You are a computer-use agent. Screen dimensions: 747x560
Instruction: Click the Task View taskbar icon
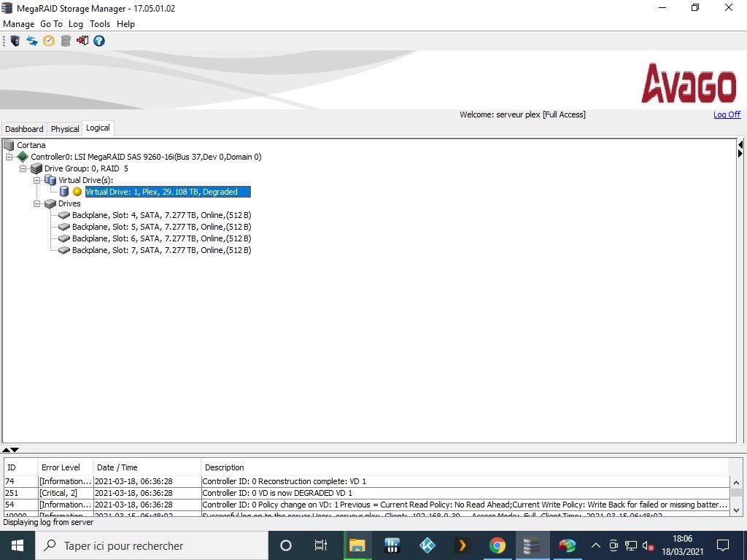(321, 545)
